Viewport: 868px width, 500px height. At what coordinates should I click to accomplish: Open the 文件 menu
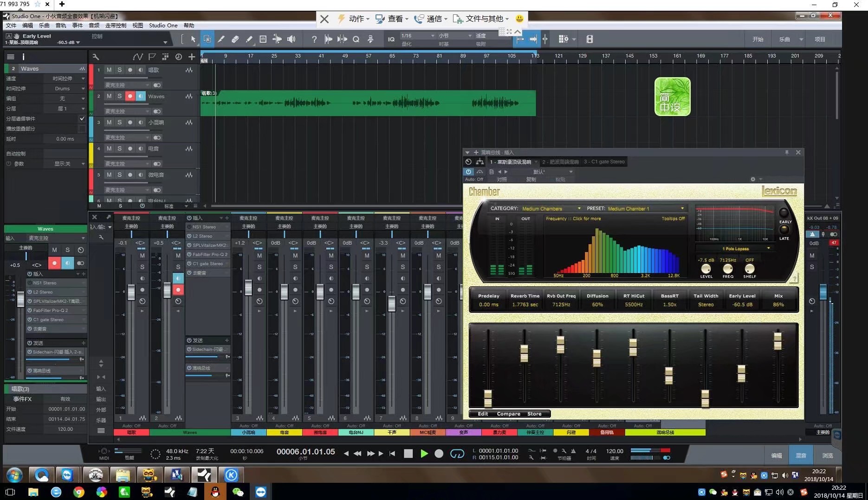[11, 26]
